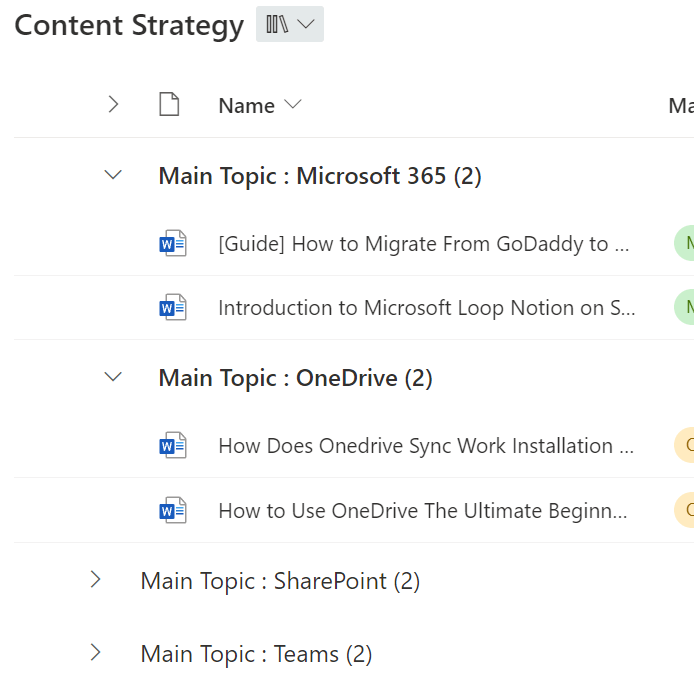Click green topic tag on GoDaddy guide row

point(684,243)
